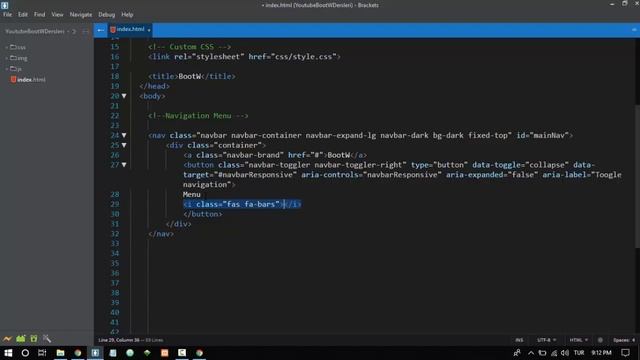Open the File menu

pyautogui.click(x=7, y=15)
